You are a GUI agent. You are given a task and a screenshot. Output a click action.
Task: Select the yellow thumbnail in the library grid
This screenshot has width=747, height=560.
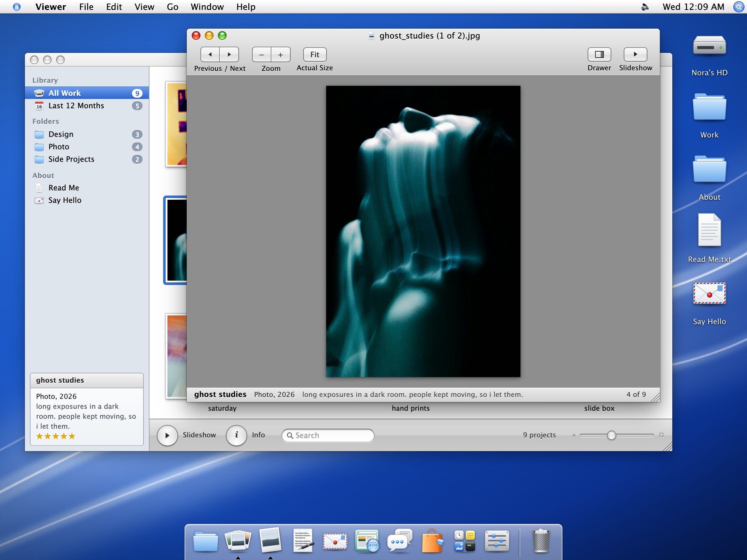point(176,124)
